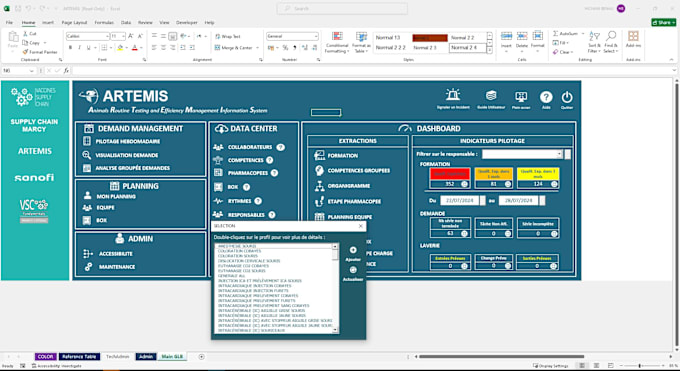This screenshot has height=371, width=680.
Task: Click the Conditional Formatting icon
Action: [x=337, y=36]
